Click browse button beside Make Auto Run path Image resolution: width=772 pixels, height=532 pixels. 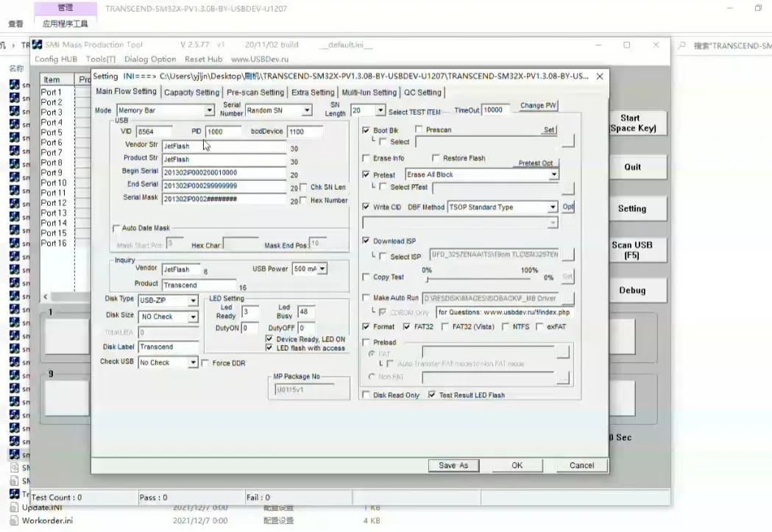567,298
